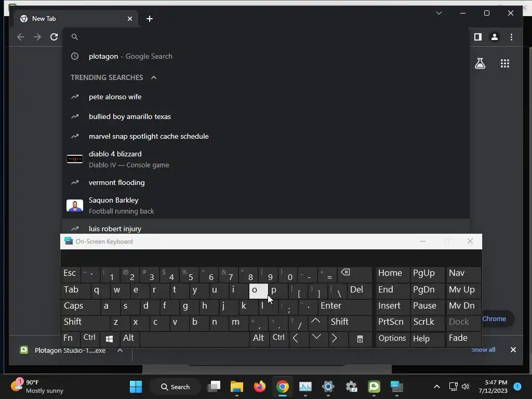Dismiss the downloads bar

tap(513, 350)
